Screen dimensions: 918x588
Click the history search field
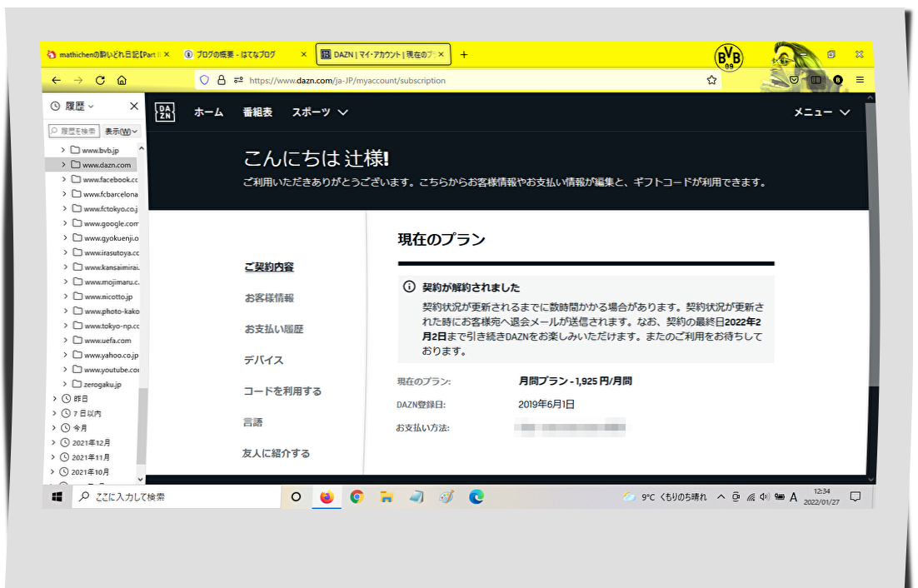[74, 131]
